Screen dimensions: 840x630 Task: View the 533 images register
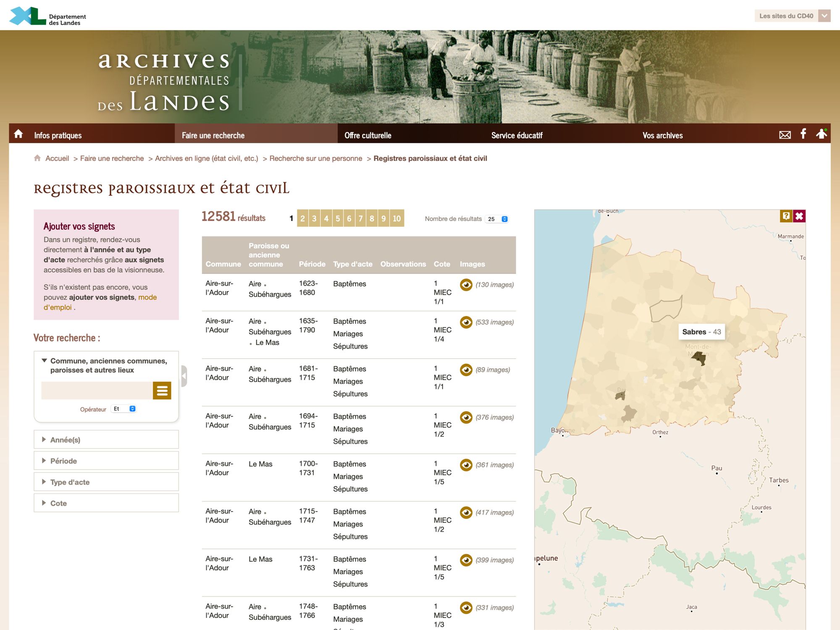466,322
